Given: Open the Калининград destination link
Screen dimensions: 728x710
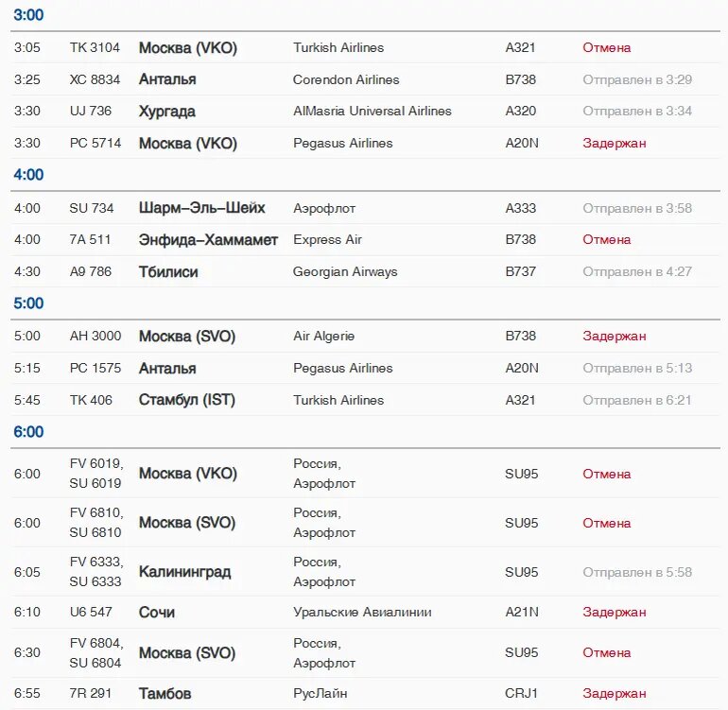Looking at the screenshot, I should click(184, 572).
